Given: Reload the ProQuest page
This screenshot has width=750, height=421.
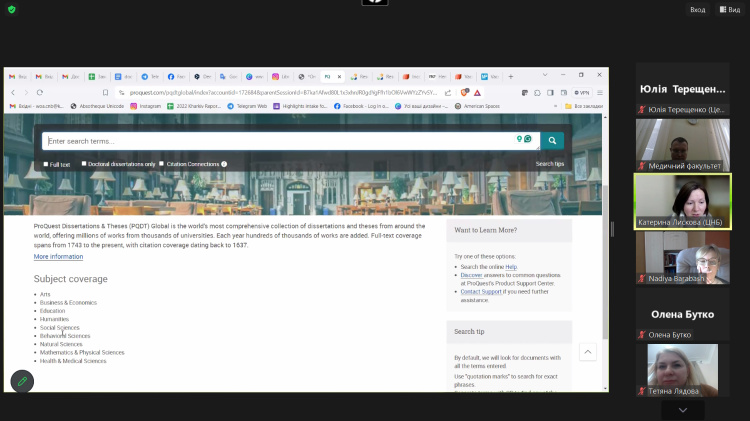Looking at the screenshot, I should (x=40, y=92).
